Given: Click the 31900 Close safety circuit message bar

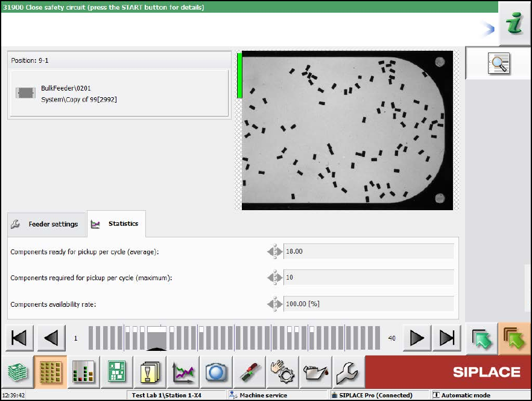Looking at the screenshot, I should (249, 7).
